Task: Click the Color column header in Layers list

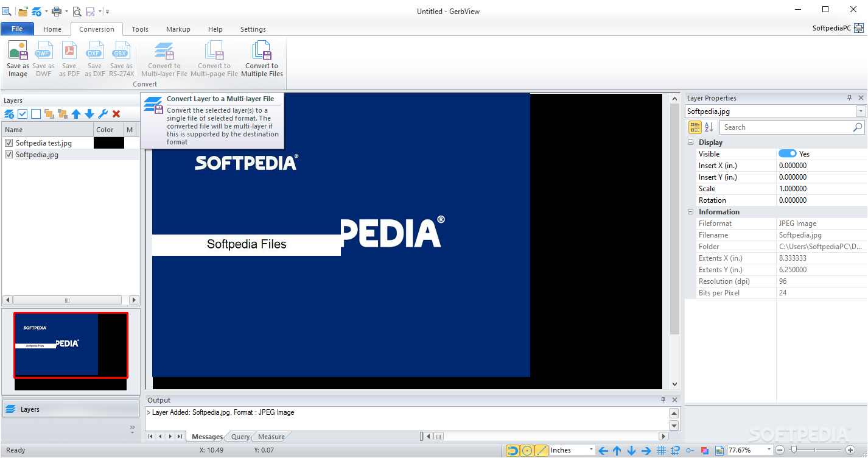Action: [109, 129]
